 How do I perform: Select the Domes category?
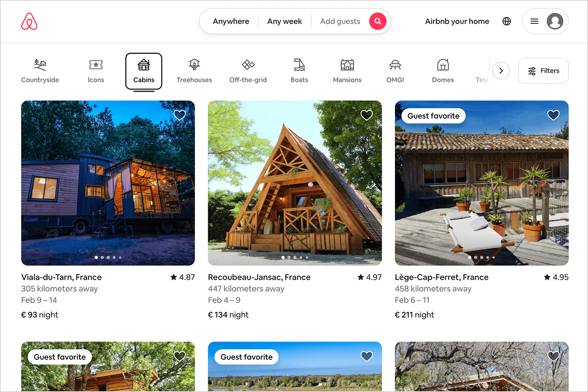tap(443, 71)
